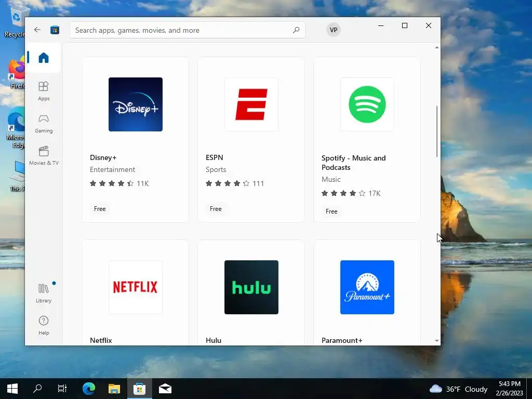The image size is (532, 399).
Task: Open the VP profile avatar
Action: pyautogui.click(x=334, y=30)
